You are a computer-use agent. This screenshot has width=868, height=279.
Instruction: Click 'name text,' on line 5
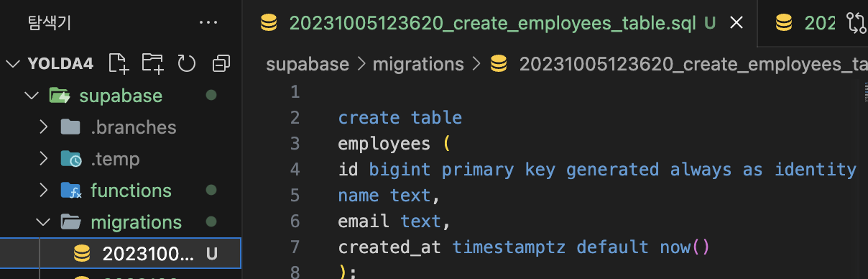(x=389, y=196)
